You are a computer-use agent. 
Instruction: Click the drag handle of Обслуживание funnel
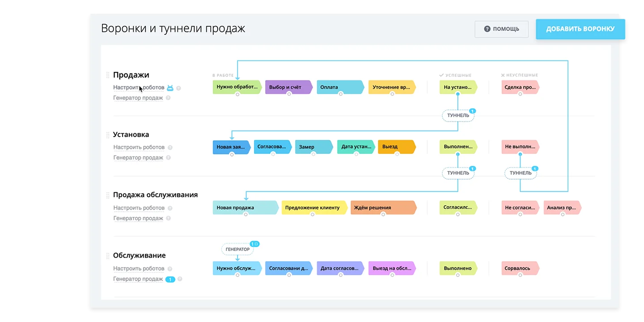pyautogui.click(x=108, y=256)
